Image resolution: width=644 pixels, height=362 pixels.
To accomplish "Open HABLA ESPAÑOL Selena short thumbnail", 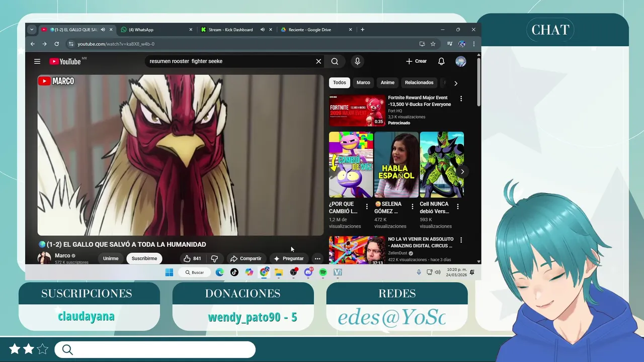I will [x=396, y=164].
